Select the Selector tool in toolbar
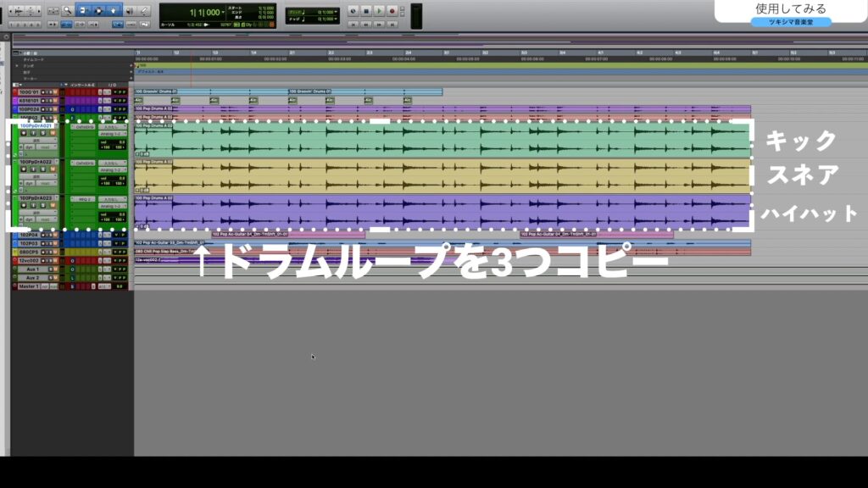The width and height of the screenshot is (868, 488). point(98,10)
